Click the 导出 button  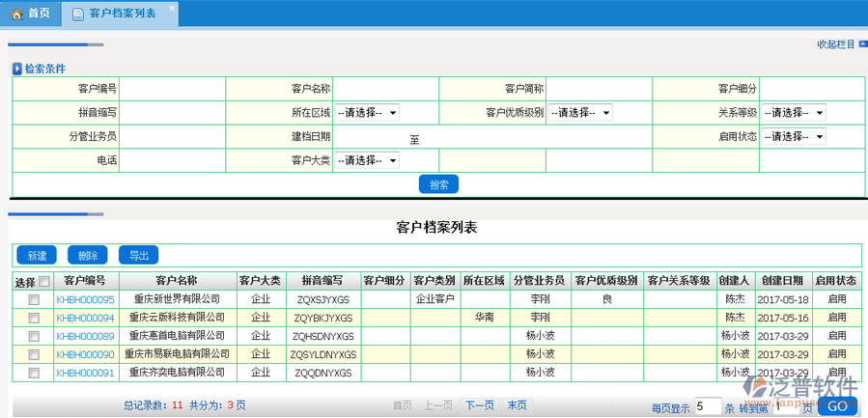[x=138, y=256]
